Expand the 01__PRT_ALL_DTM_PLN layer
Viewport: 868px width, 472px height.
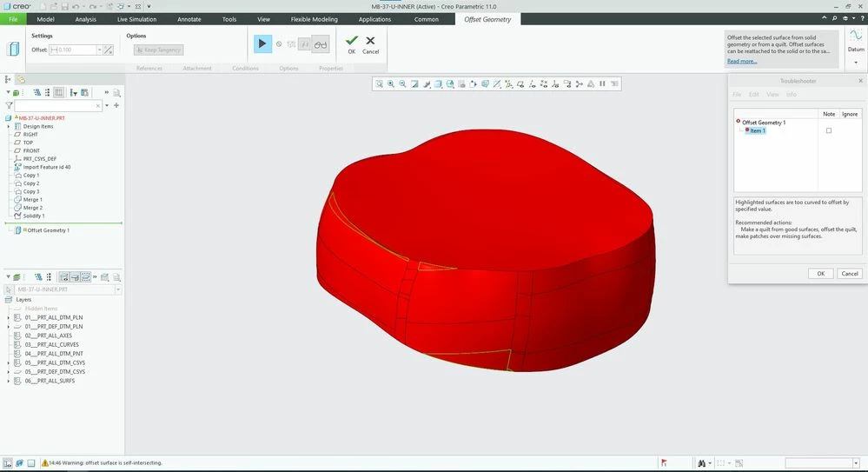[9, 317]
